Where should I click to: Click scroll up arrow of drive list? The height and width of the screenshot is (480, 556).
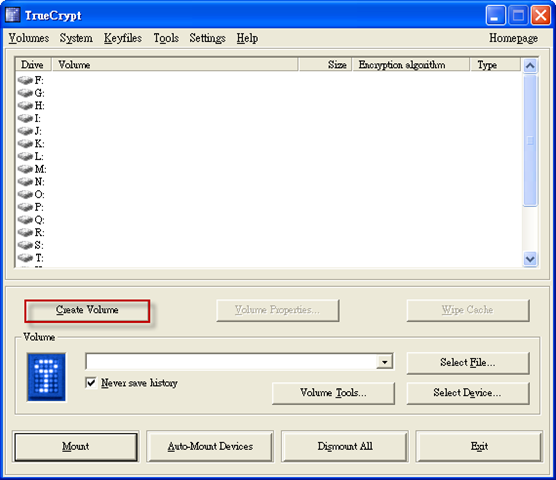coord(530,66)
